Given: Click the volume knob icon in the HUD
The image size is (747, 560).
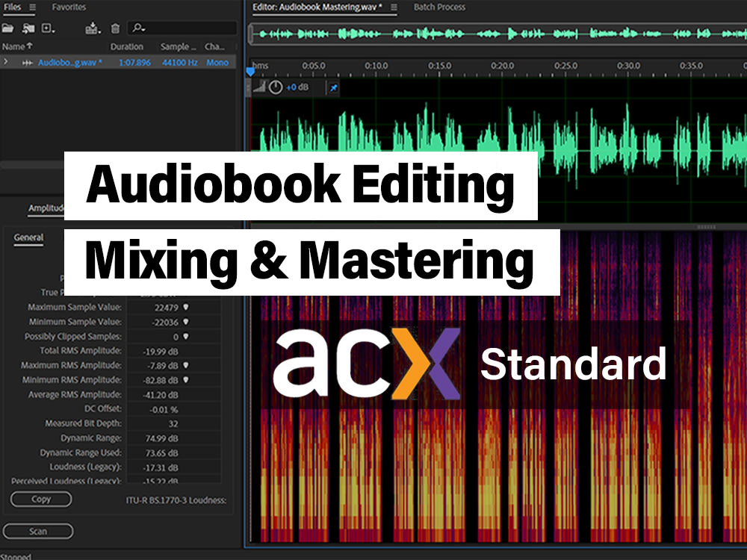Looking at the screenshot, I should [x=275, y=87].
